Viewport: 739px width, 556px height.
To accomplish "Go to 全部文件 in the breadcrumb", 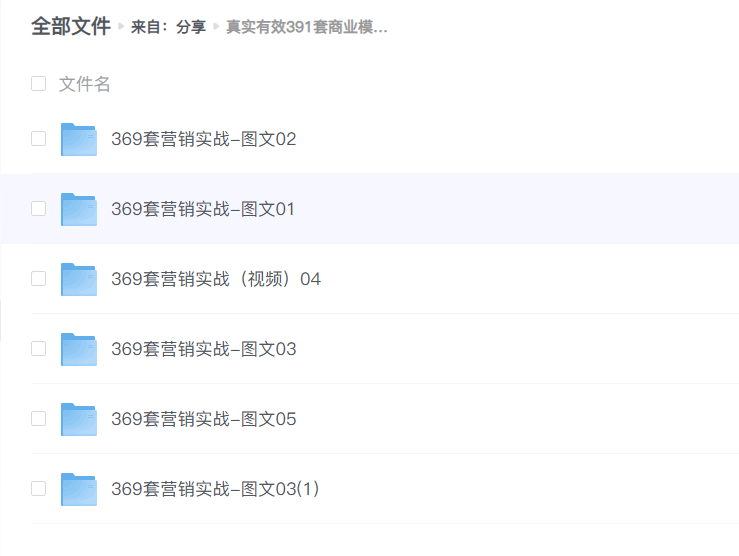I will pyautogui.click(x=70, y=27).
